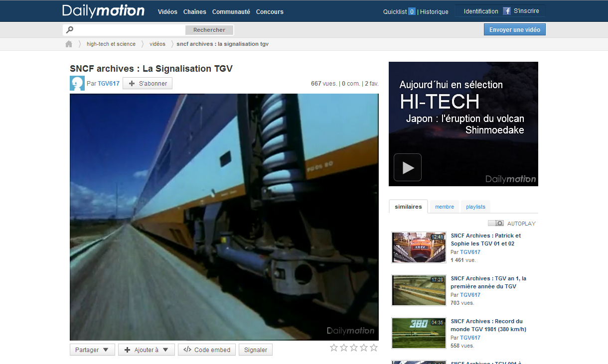
Task: Rate the video one star
Action: (334, 348)
